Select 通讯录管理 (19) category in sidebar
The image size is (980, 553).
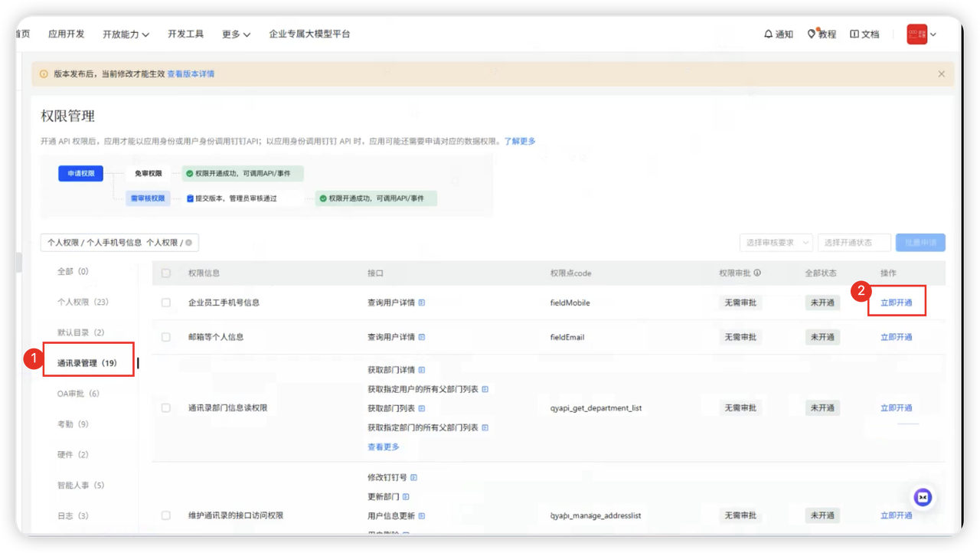pos(87,363)
